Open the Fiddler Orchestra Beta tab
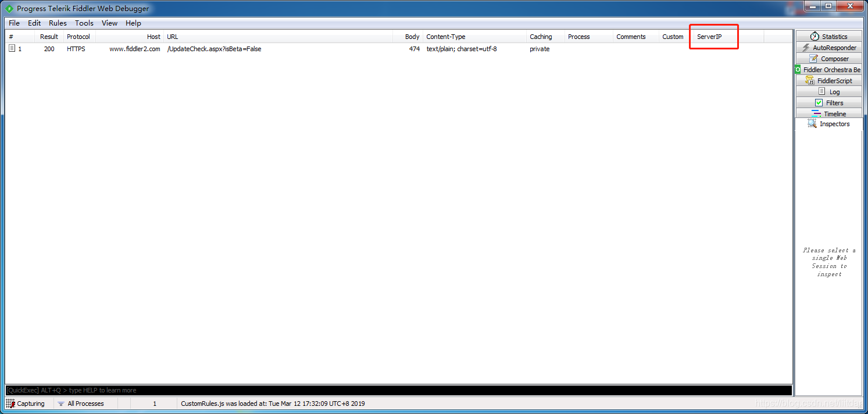This screenshot has height=414, width=868. [828, 70]
